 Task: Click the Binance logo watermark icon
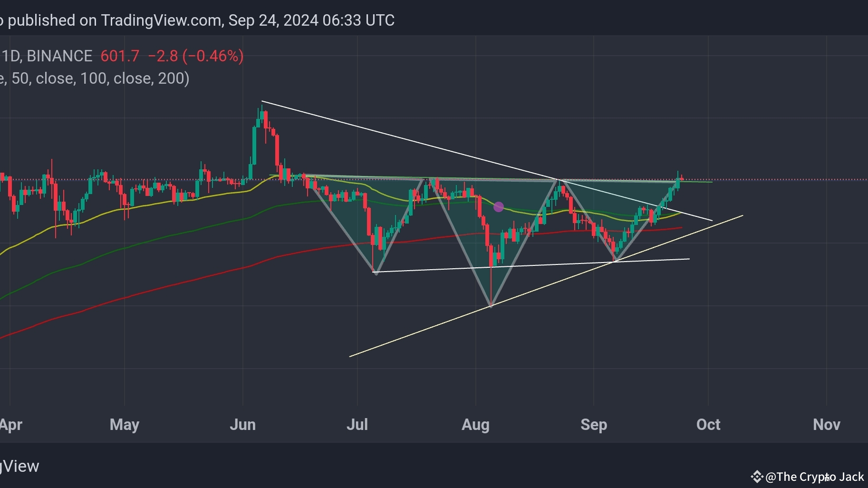pos(757,477)
